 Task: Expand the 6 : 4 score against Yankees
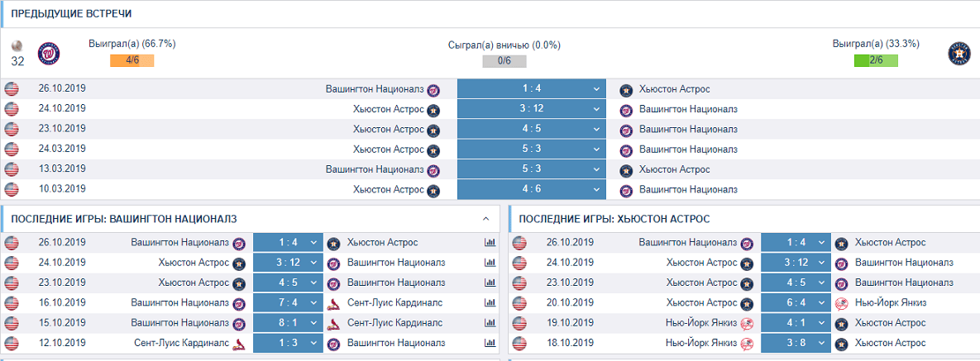[796, 303]
